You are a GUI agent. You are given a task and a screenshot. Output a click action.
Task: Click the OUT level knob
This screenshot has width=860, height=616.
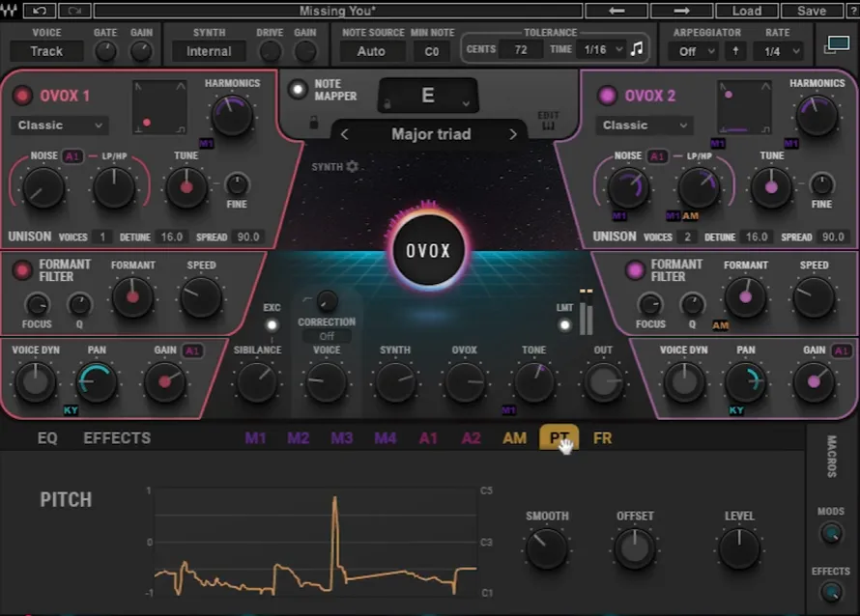click(x=603, y=381)
